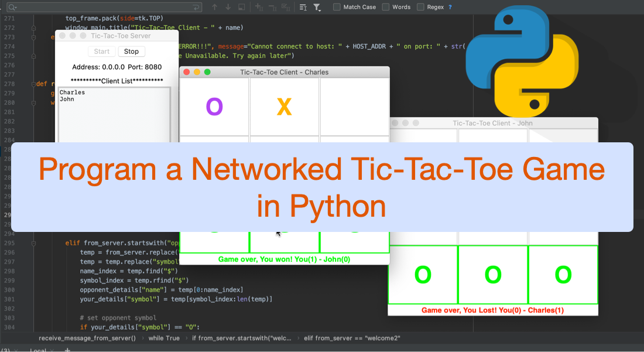Click the find-in-selection icon on the search bar

pyautogui.click(x=241, y=6)
